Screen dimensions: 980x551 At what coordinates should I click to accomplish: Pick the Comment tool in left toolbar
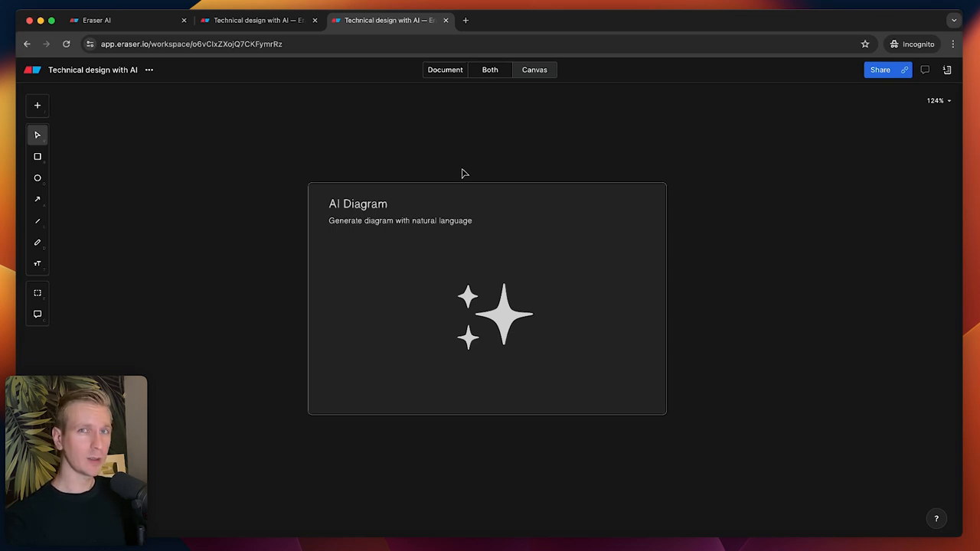click(x=38, y=315)
